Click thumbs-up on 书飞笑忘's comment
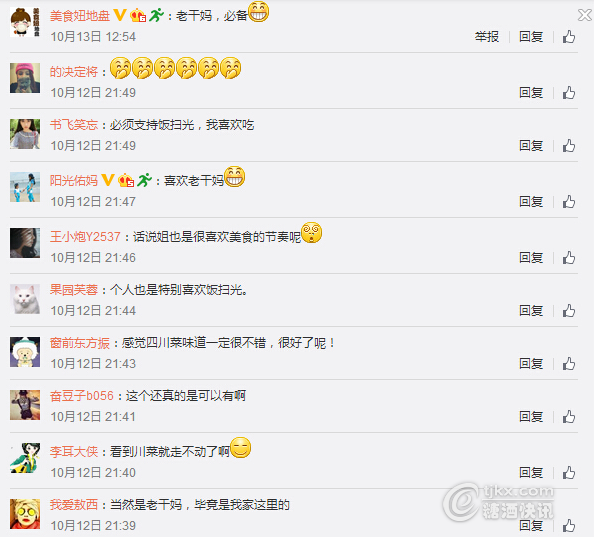 [x=569, y=145]
